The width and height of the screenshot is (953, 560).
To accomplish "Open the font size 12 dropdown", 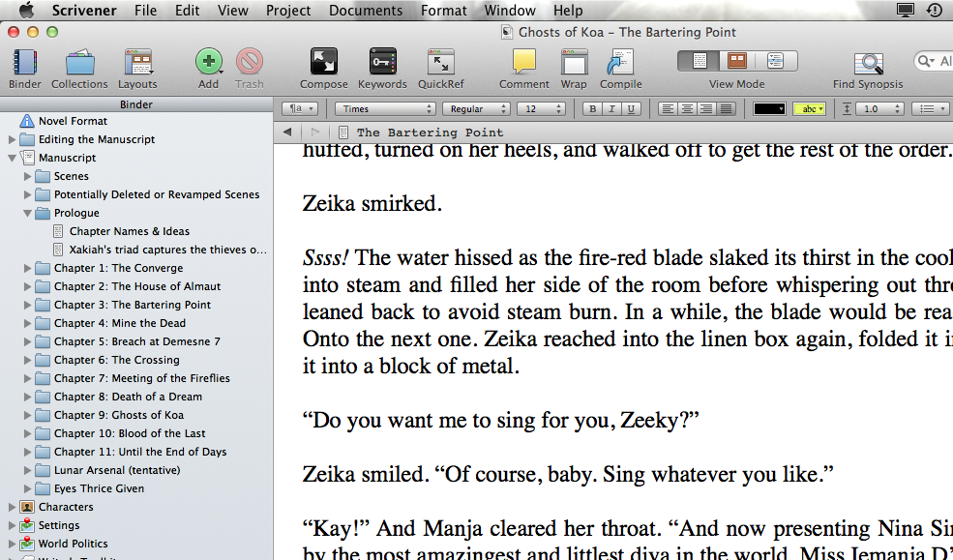I will coord(541,108).
